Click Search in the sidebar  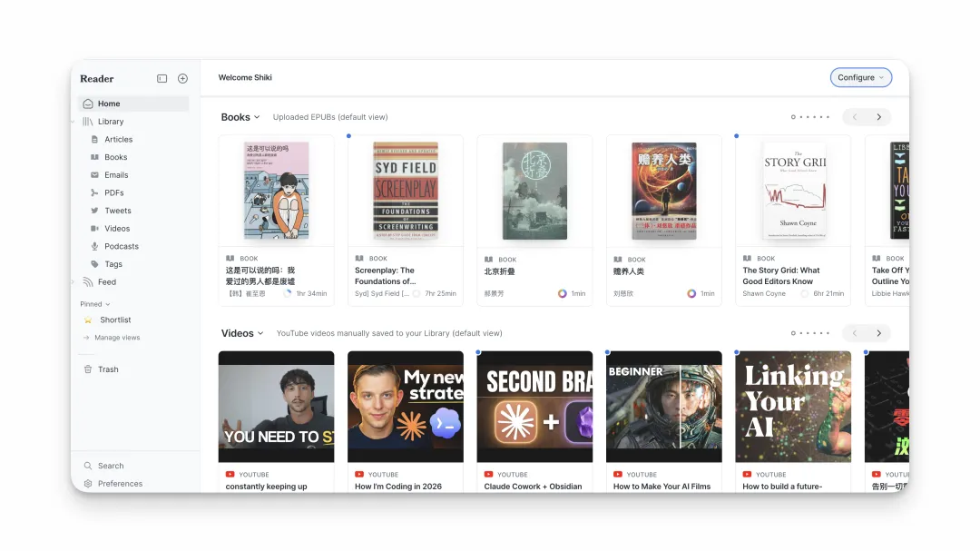click(x=111, y=466)
